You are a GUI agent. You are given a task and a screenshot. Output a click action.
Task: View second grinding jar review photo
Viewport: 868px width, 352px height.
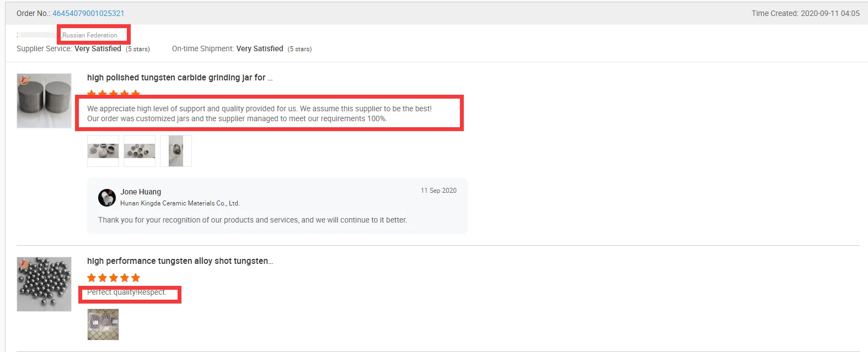click(140, 151)
